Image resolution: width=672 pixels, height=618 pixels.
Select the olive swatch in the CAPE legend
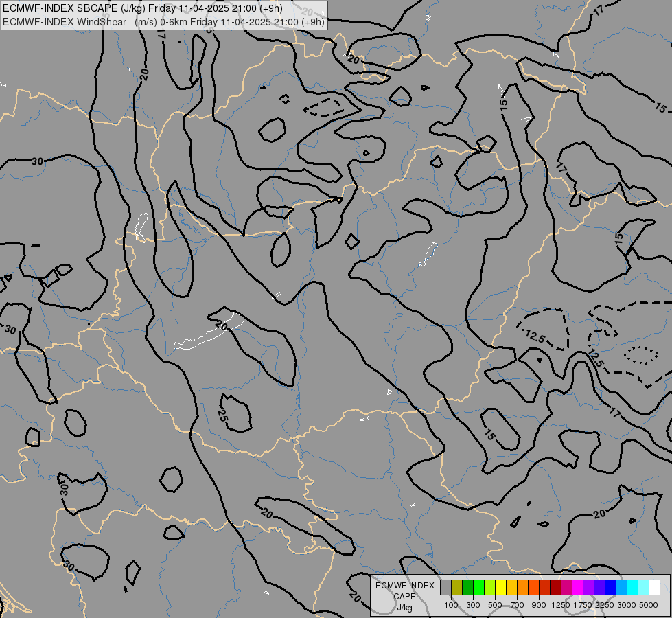click(457, 588)
